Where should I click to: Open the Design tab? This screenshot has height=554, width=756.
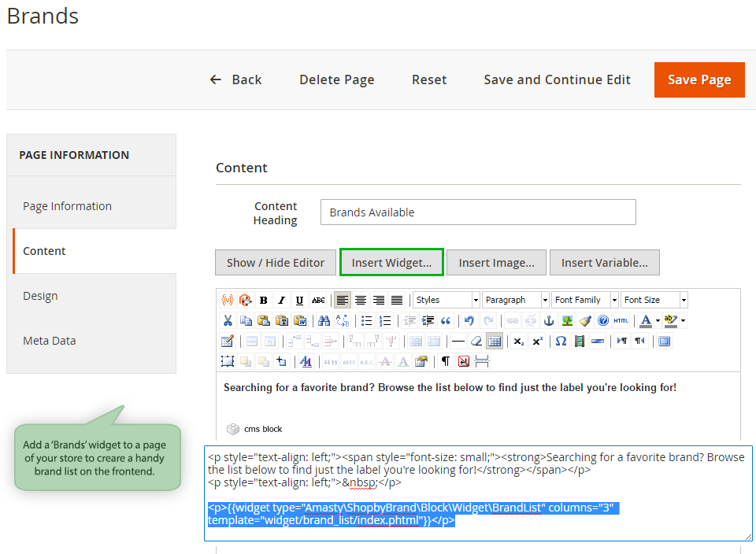coord(91,296)
